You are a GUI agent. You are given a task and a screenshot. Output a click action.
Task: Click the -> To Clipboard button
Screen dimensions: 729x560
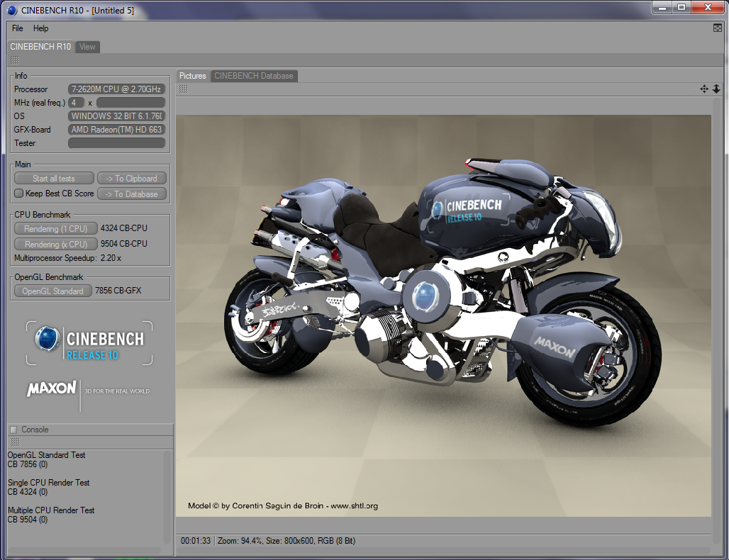pyautogui.click(x=132, y=179)
